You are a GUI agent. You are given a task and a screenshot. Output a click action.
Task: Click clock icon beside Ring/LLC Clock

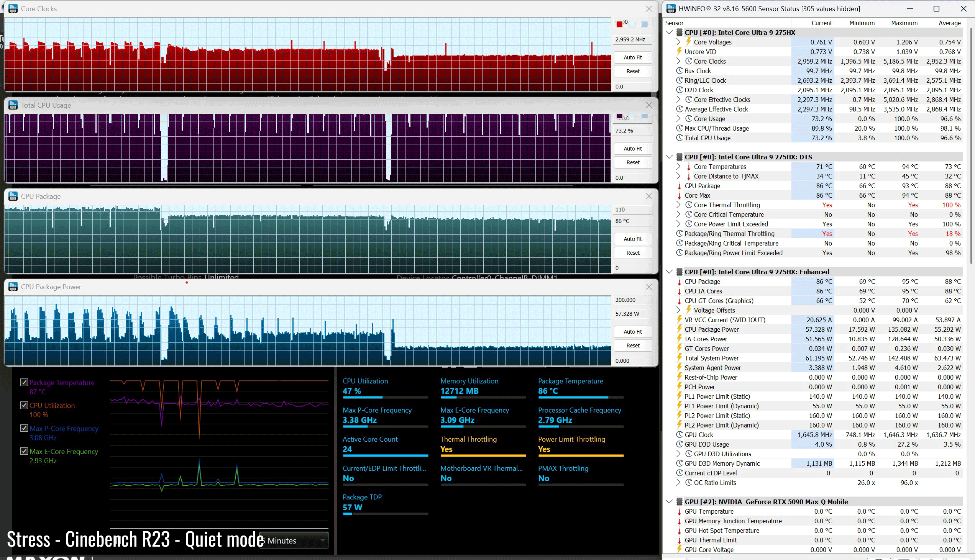click(679, 80)
